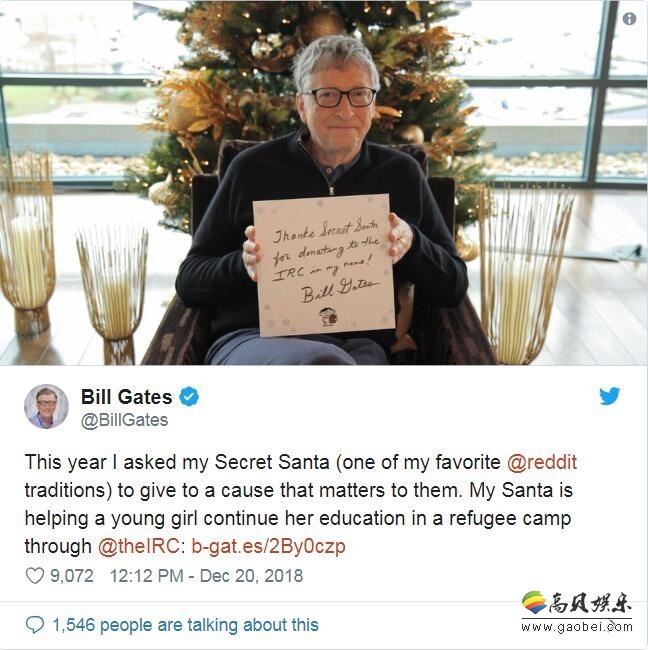Screen dimensions: 648x650
Task: Open the Twitter bird logo
Action: click(x=609, y=396)
